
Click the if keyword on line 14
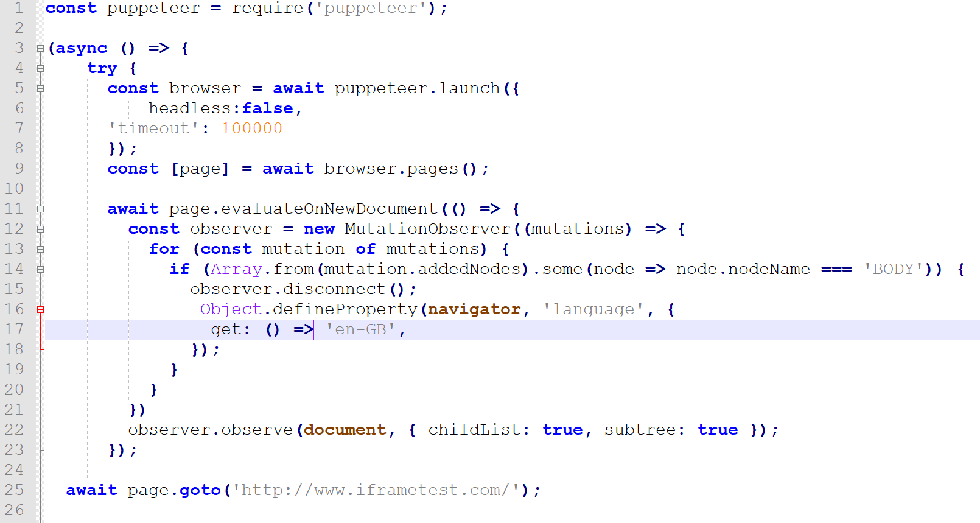(180, 269)
